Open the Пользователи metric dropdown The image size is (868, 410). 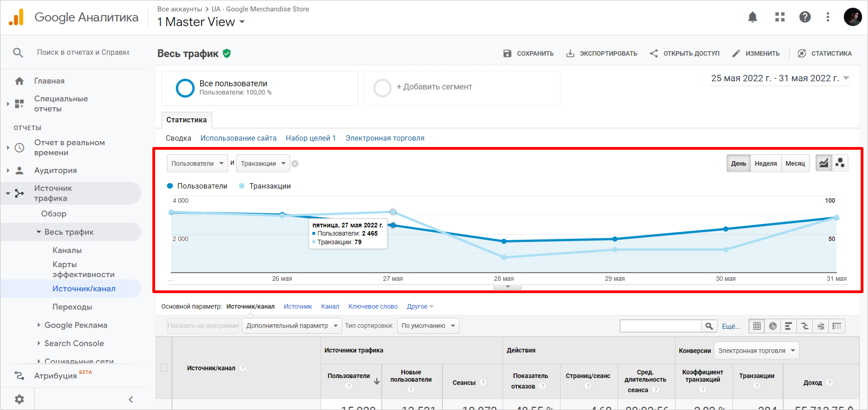pos(197,163)
